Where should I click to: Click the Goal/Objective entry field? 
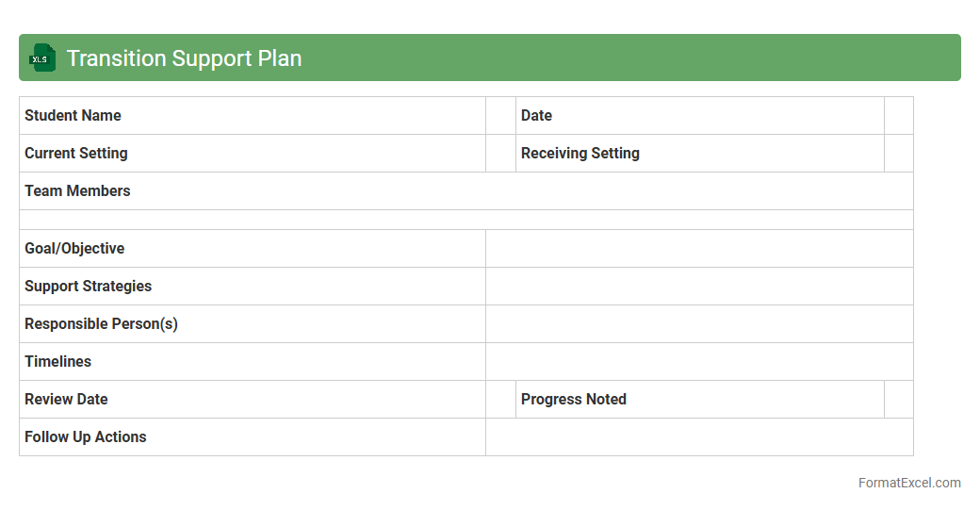pos(699,249)
